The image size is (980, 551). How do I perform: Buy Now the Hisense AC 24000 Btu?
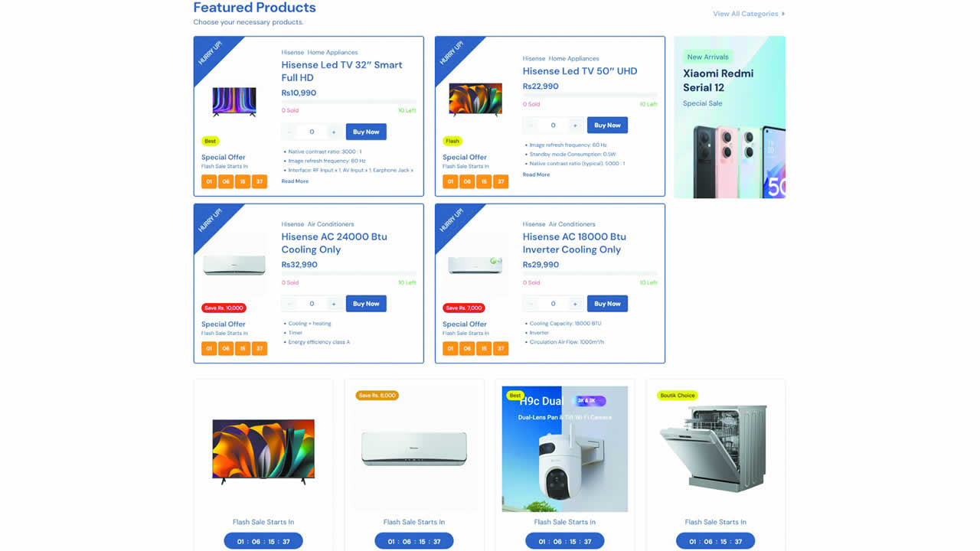tap(366, 304)
